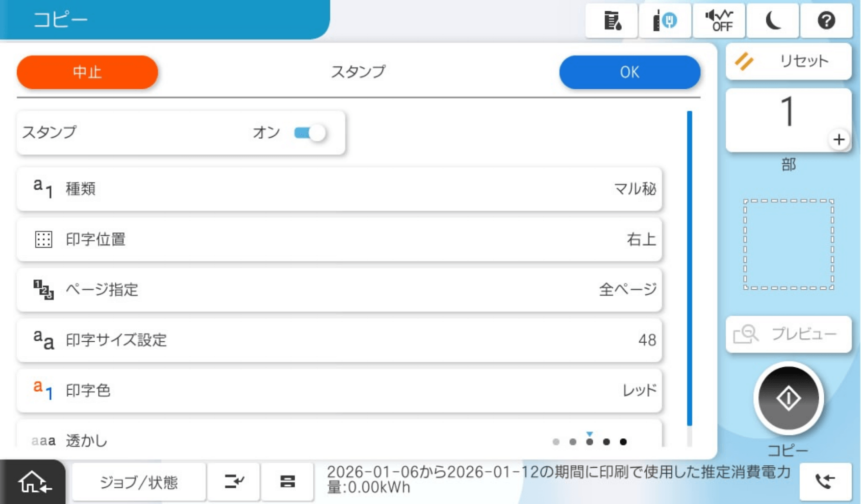Go to home screen via house icon
Image resolution: width=861 pixels, height=504 pixels.
tap(33, 482)
